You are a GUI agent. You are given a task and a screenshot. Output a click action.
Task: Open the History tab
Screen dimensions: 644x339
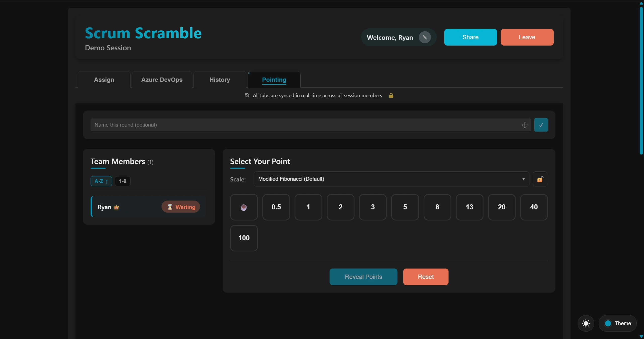[x=219, y=80]
